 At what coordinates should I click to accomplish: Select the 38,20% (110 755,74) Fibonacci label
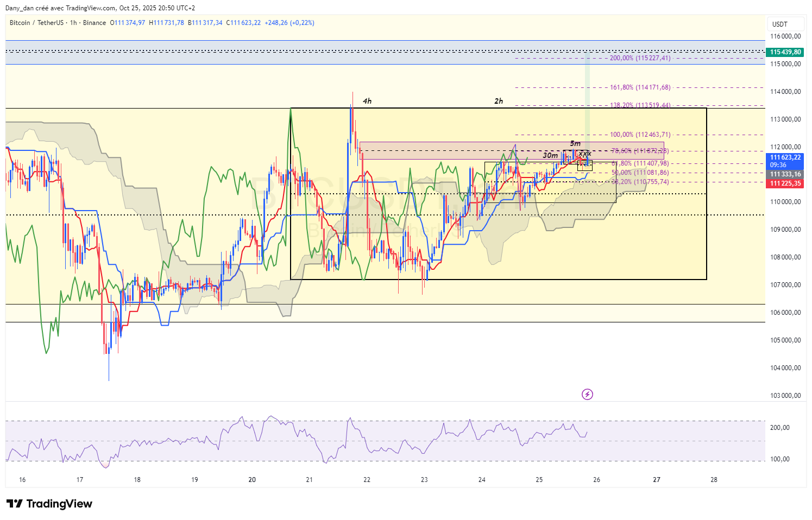[640, 182]
